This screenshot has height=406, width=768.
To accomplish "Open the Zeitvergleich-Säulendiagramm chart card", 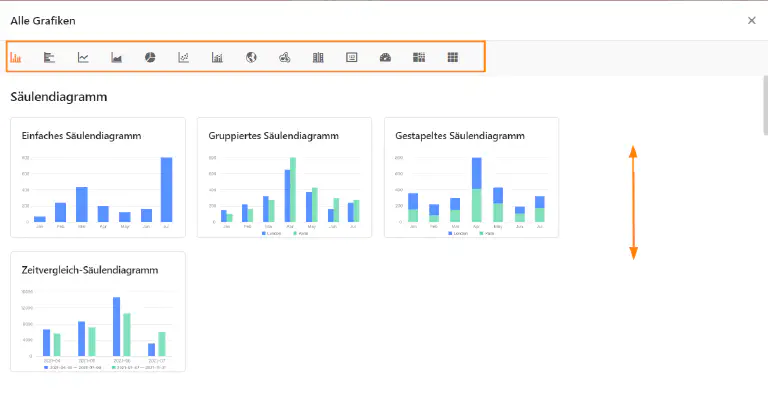I will [x=97, y=311].
